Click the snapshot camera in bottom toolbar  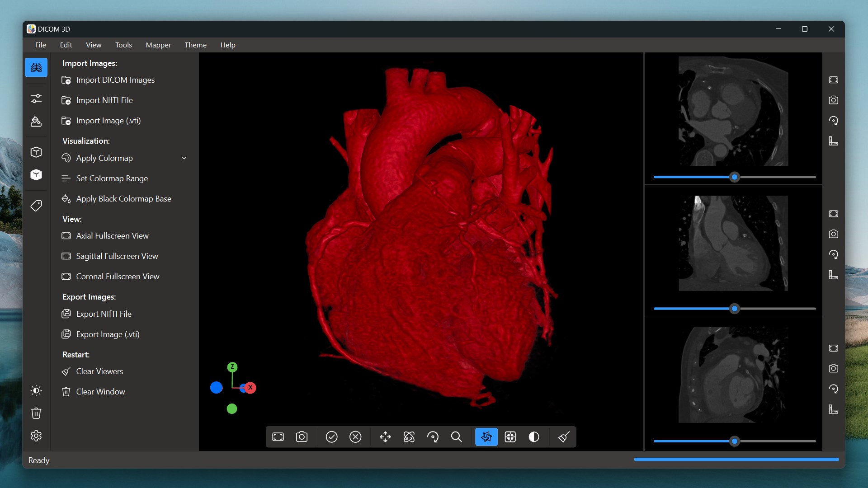(302, 437)
